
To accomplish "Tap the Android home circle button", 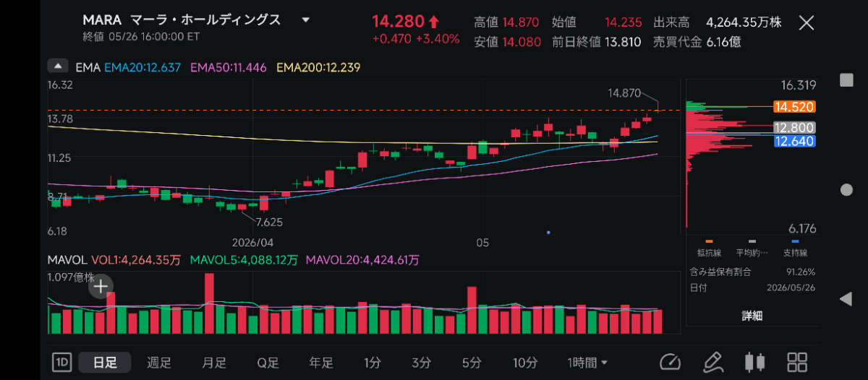I will tap(846, 190).
